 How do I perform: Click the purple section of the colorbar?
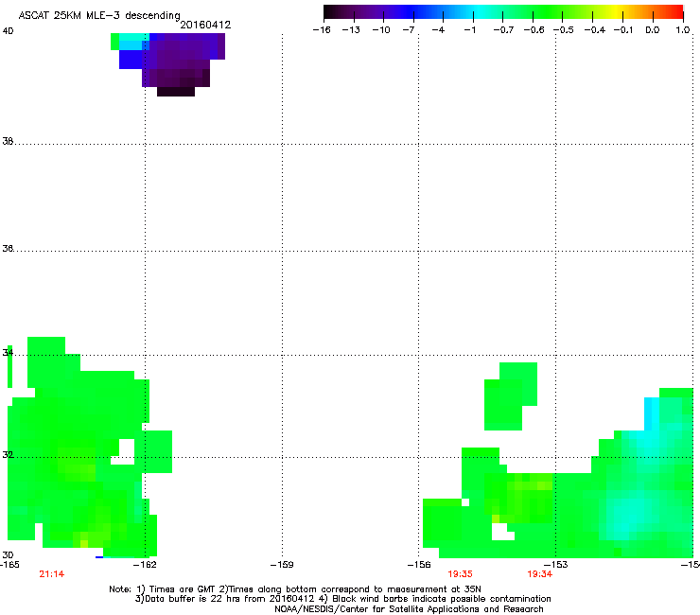[375, 12]
